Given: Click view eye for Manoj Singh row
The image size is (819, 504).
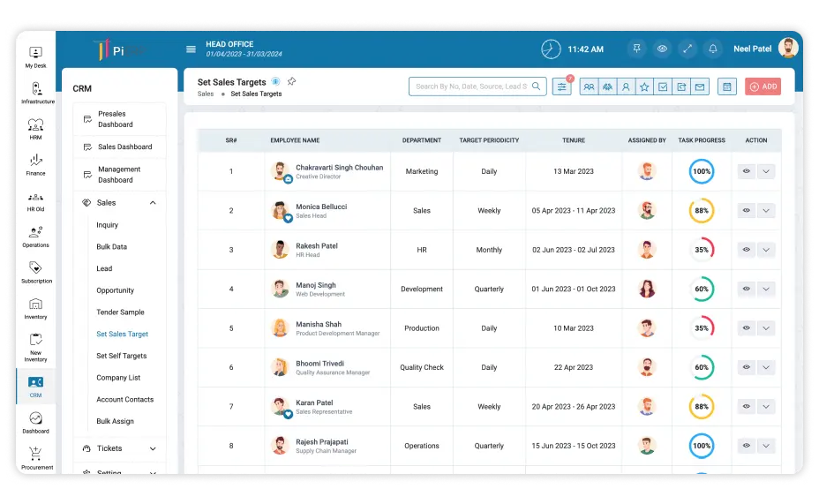Looking at the screenshot, I should 747,289.
